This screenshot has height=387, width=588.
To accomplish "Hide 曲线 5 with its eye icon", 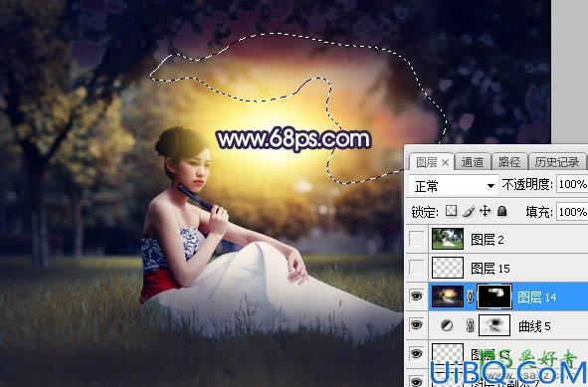I will click(x=416, y=325).
